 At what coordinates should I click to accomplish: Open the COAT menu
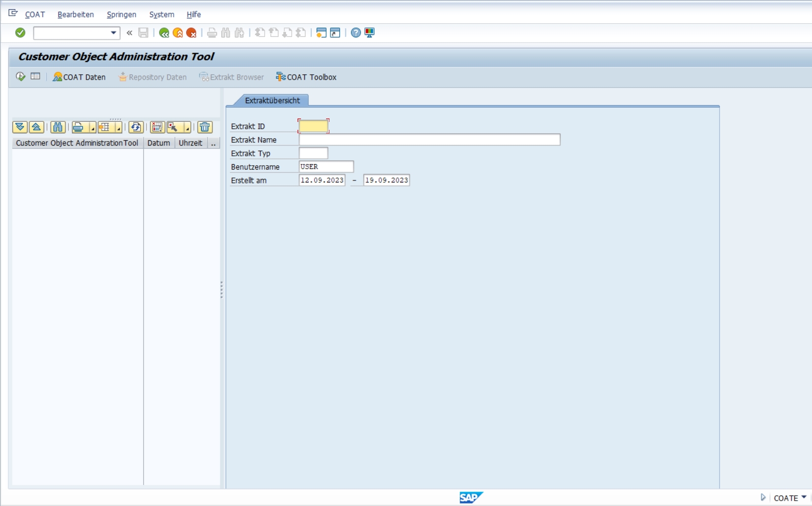tap(35, 15)
